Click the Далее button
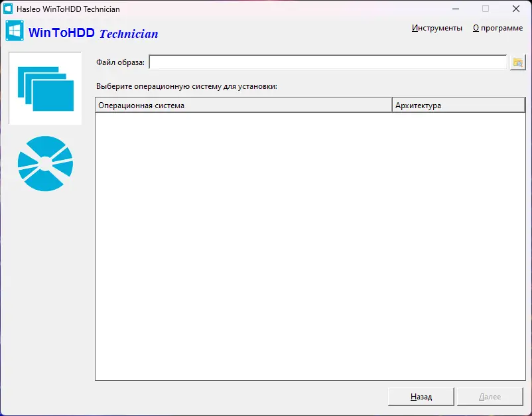Image resolution: width=532 pixels, height=416 pixels. pyautogui.click(x=490, y=397)
